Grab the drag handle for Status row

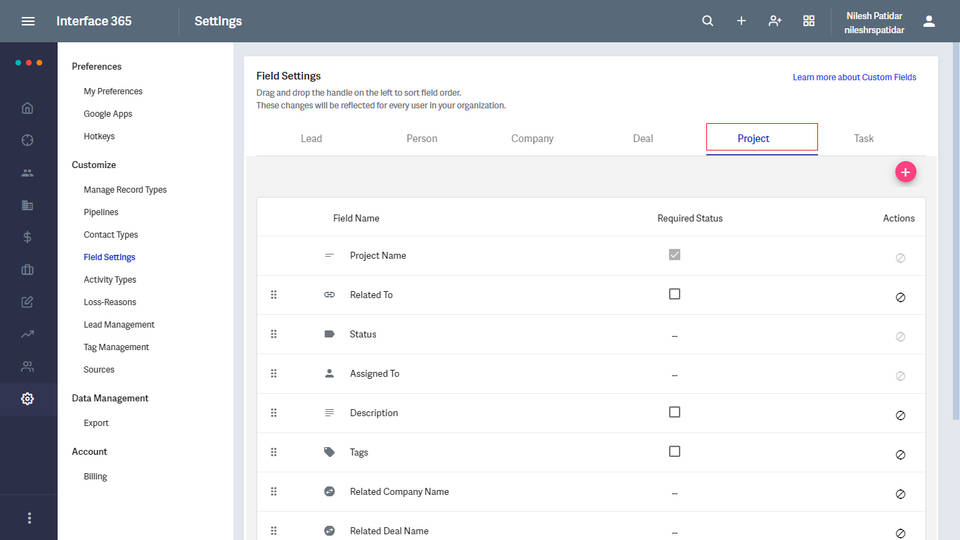coord(274,334)
